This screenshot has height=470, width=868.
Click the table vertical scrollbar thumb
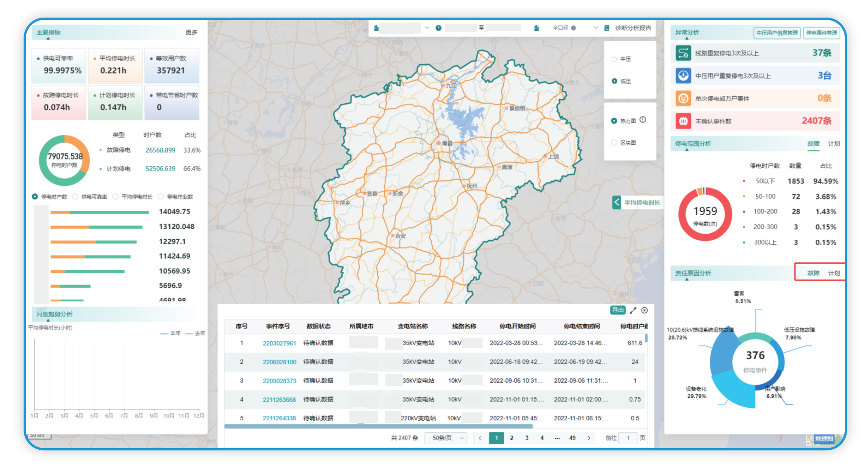pos(646,338)
